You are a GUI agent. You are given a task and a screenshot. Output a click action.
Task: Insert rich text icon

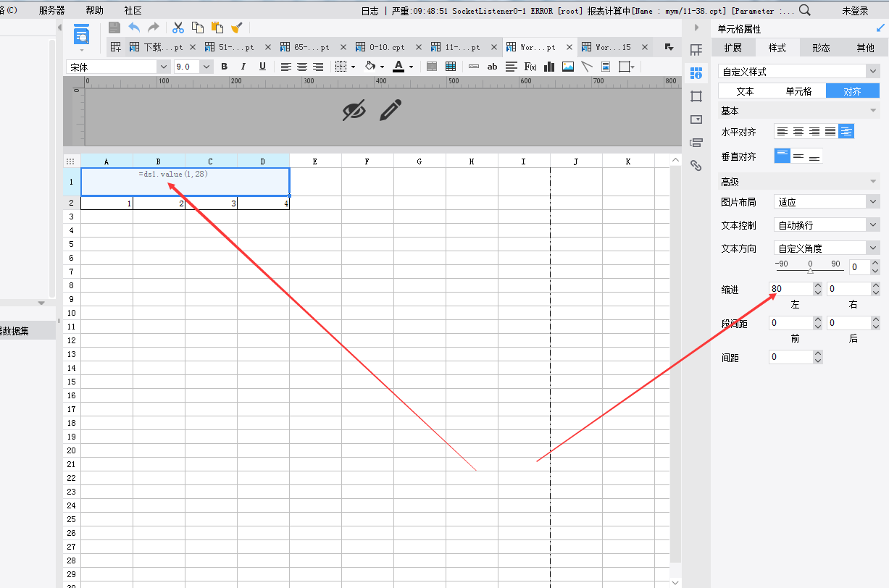[x=512, y=67]
